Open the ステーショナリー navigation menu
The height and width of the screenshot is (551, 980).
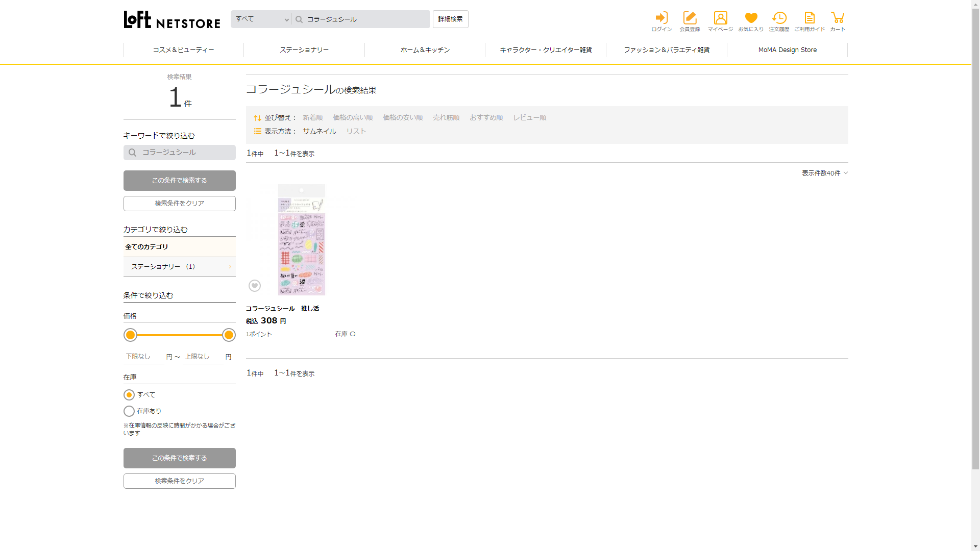tap(304, 50)
